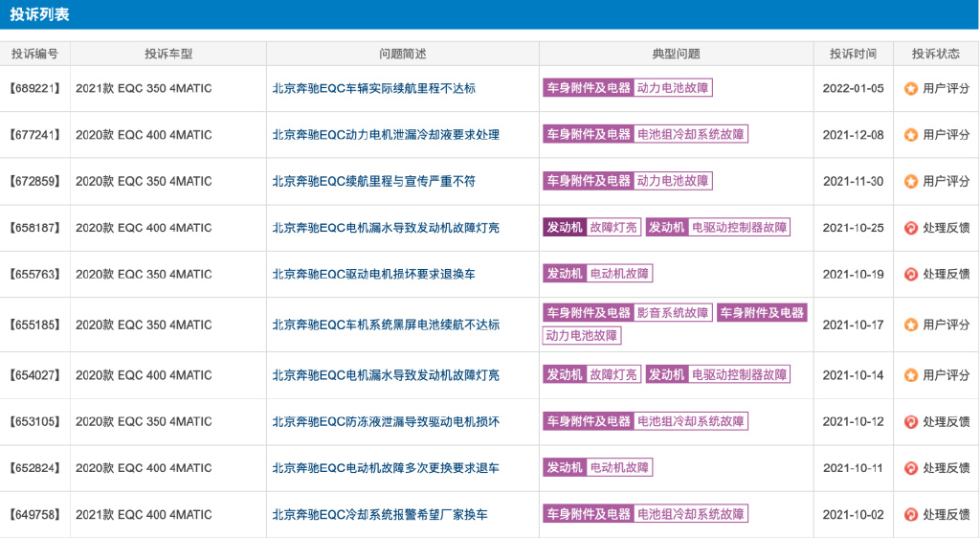Viewport: 980px width, 538px height.
Task: Click the red feedback icon in row 652824
Action: click(911, 468)
